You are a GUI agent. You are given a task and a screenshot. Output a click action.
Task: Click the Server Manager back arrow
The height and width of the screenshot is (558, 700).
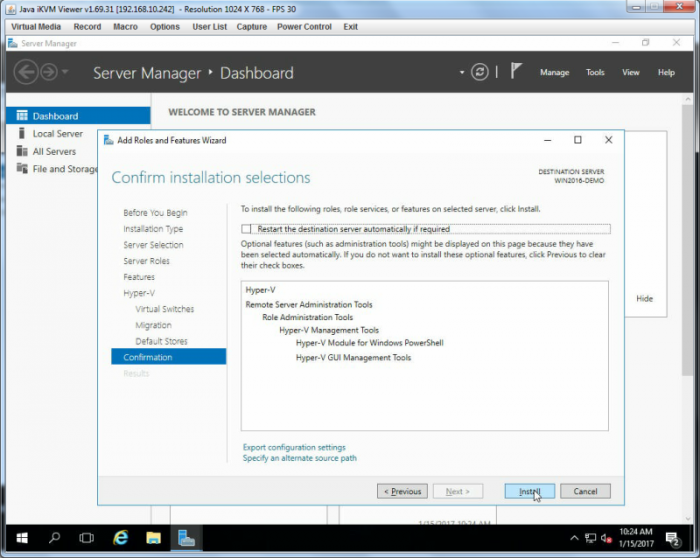(26, 72)
